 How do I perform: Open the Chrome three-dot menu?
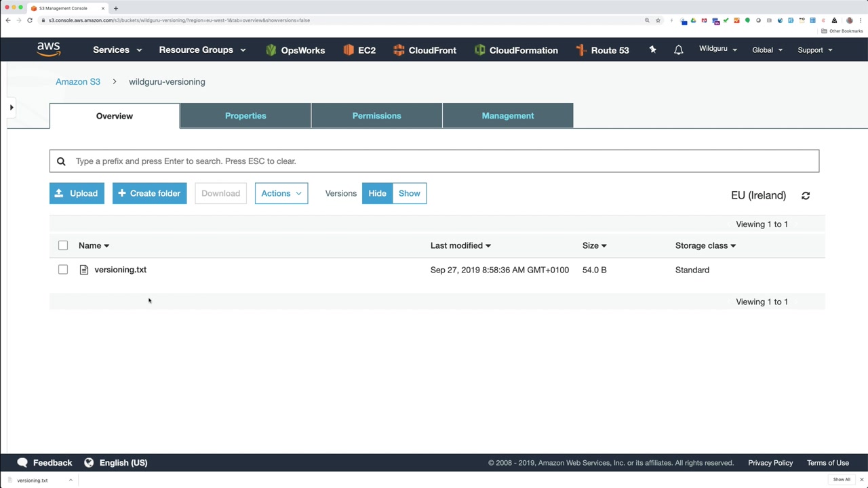pos(861,20)
